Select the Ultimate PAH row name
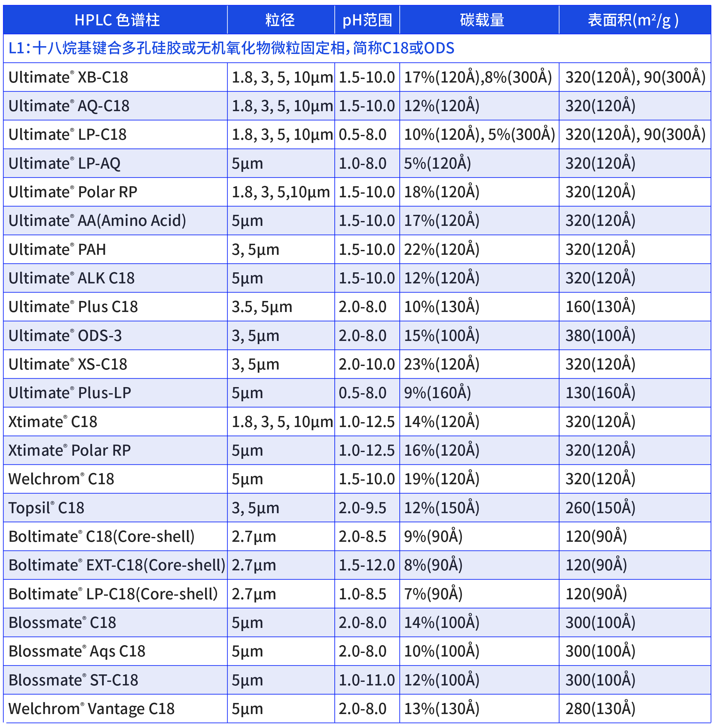 coord(57,249)
